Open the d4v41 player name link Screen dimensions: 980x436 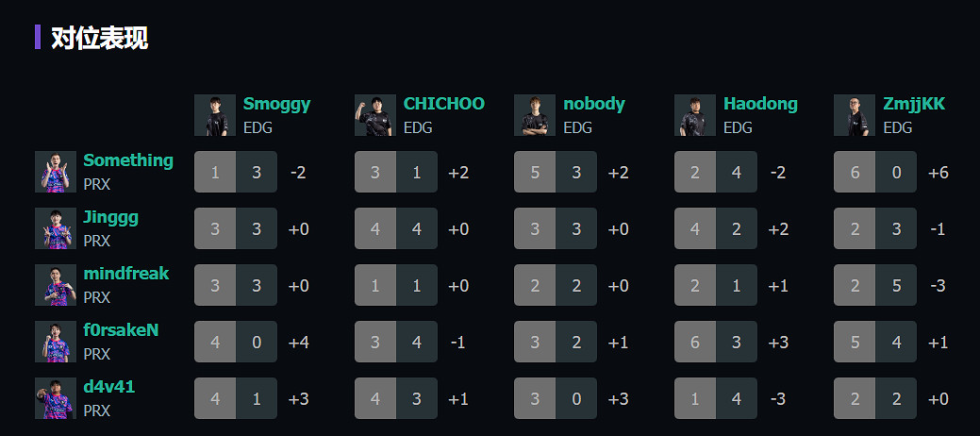point(109,387)
